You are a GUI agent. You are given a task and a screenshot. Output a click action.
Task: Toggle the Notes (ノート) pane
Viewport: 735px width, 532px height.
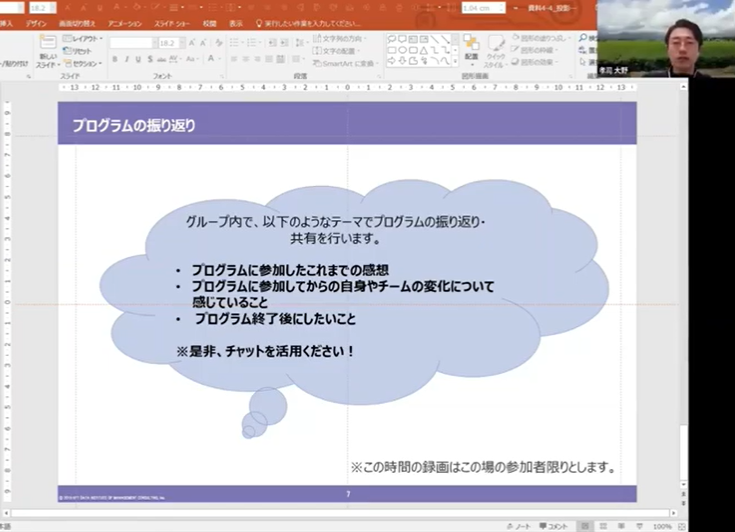(519, 526)
